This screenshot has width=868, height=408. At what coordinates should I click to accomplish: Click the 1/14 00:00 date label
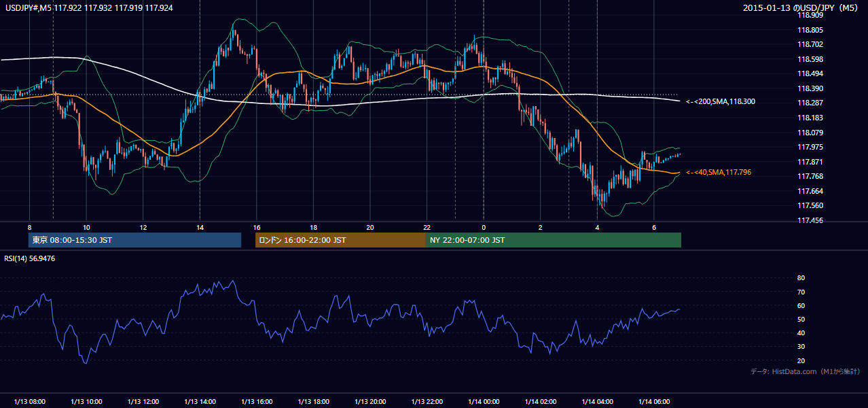[484, 401]
